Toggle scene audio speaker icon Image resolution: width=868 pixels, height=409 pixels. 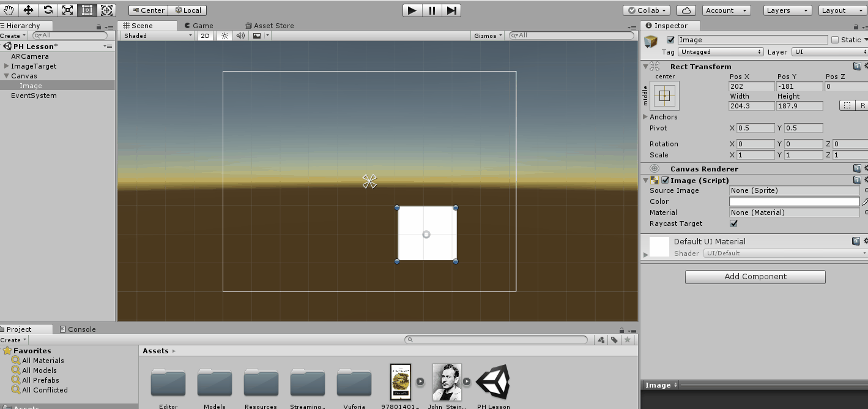coord(240,35)
